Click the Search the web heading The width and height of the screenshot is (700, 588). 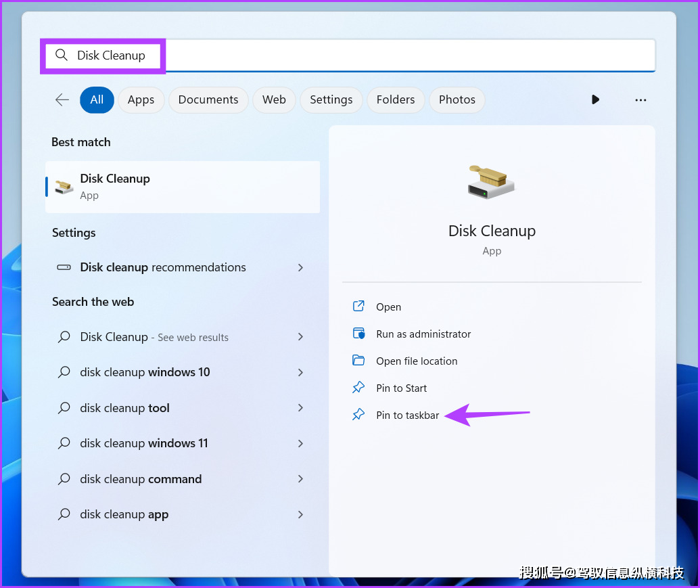pyautogui.click(x=93, y=302)
